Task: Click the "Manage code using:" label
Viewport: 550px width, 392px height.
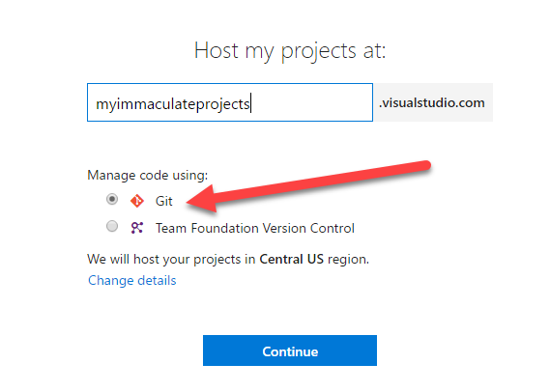Action: [x=147, y=175]
